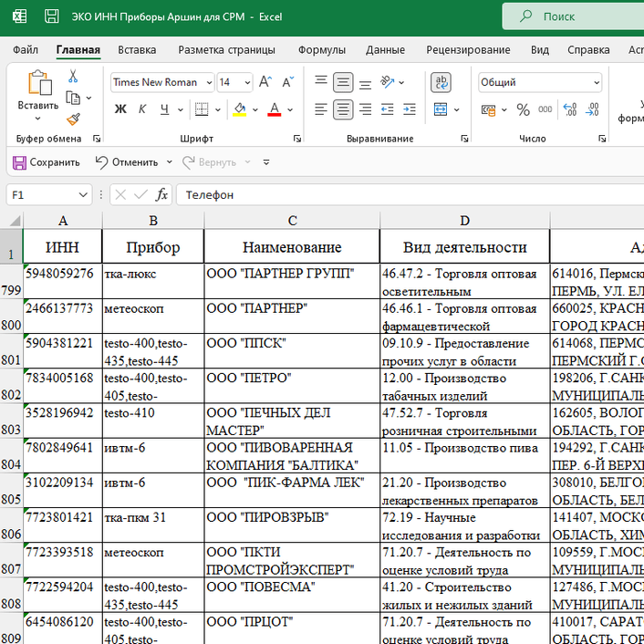Toggle Underline (Ч) formatting
This screenshot has height=644, width=644.
(x=164, y=109)
